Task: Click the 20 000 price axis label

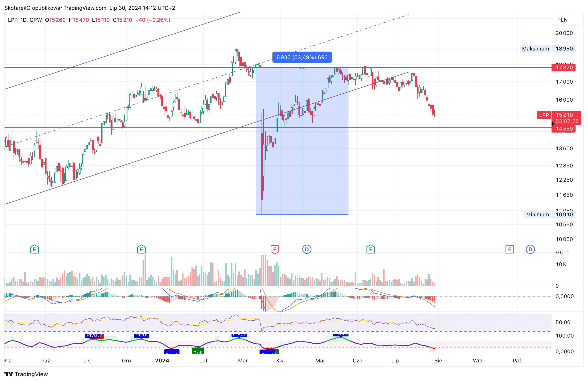Action: [x=564, y=33]
